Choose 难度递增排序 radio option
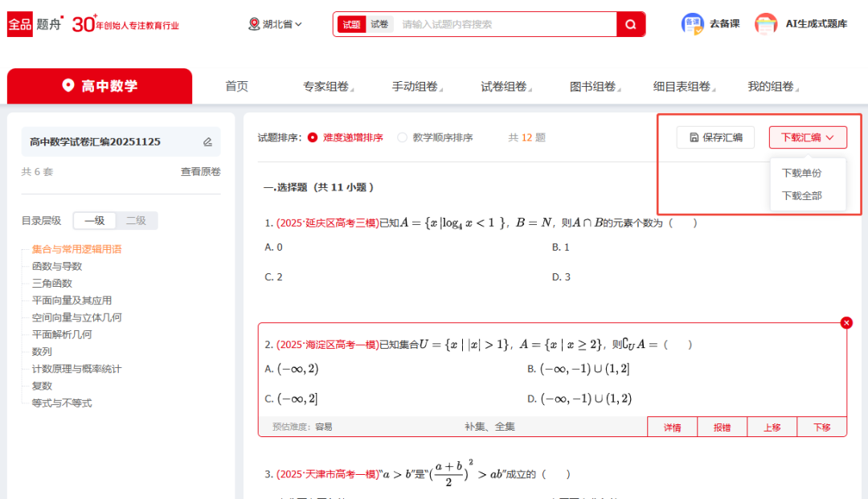 [313, 137]
